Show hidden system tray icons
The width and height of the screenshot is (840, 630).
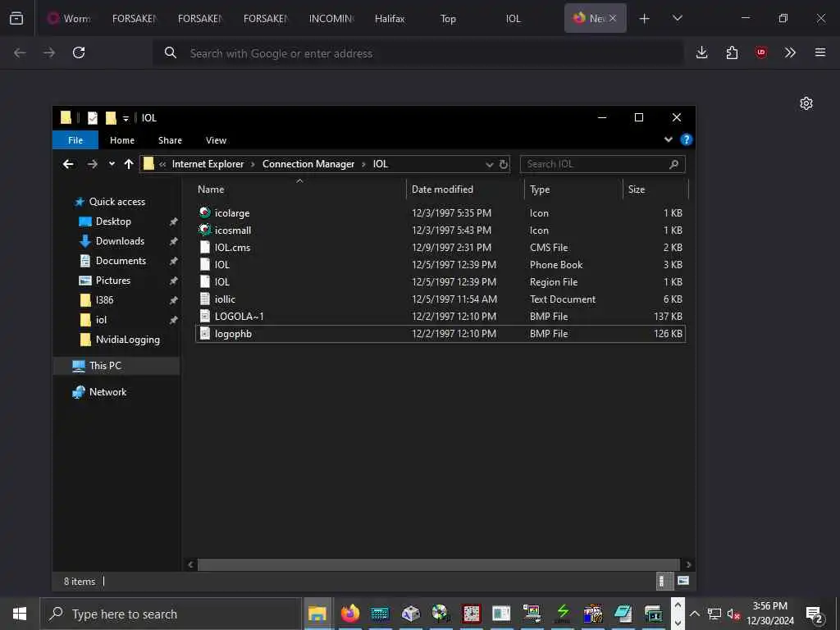click(694, 614)
